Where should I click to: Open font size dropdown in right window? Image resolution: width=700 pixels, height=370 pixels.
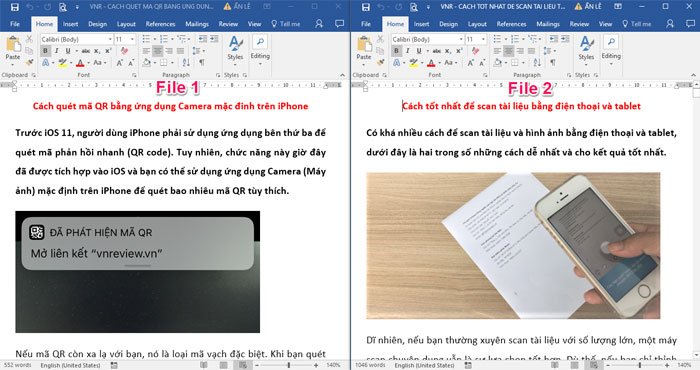coord(483,39)
